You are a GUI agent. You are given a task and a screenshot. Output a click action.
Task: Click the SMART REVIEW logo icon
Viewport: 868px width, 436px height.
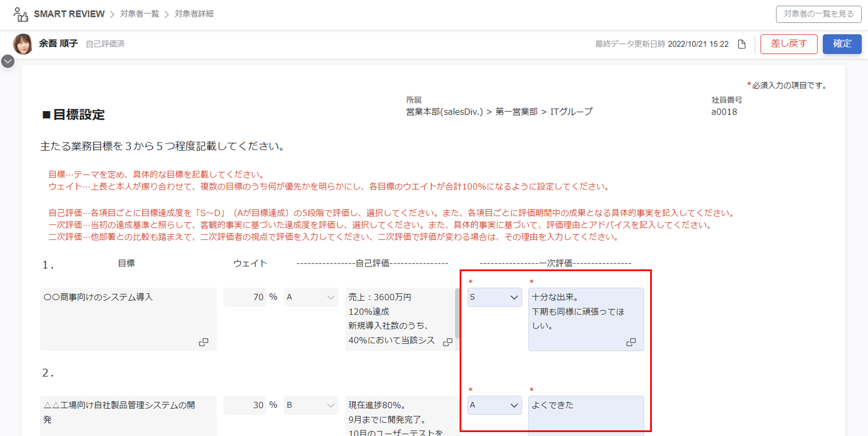click(20, 14)
